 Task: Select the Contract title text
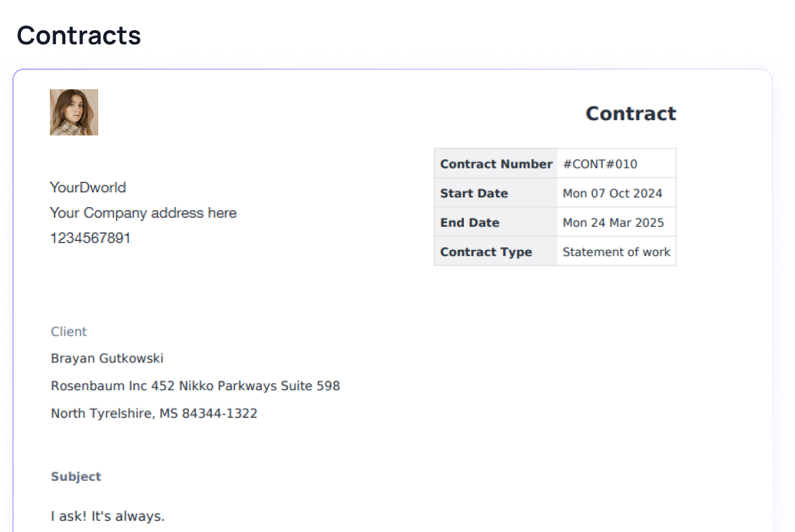click(631, 113)
